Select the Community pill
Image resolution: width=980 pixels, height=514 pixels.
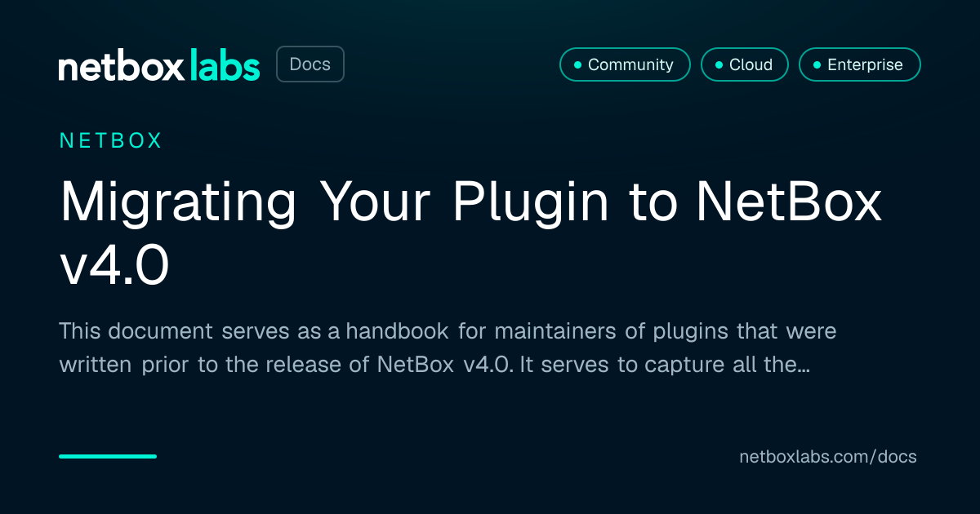pyautogui.click(x=625, y=64)
